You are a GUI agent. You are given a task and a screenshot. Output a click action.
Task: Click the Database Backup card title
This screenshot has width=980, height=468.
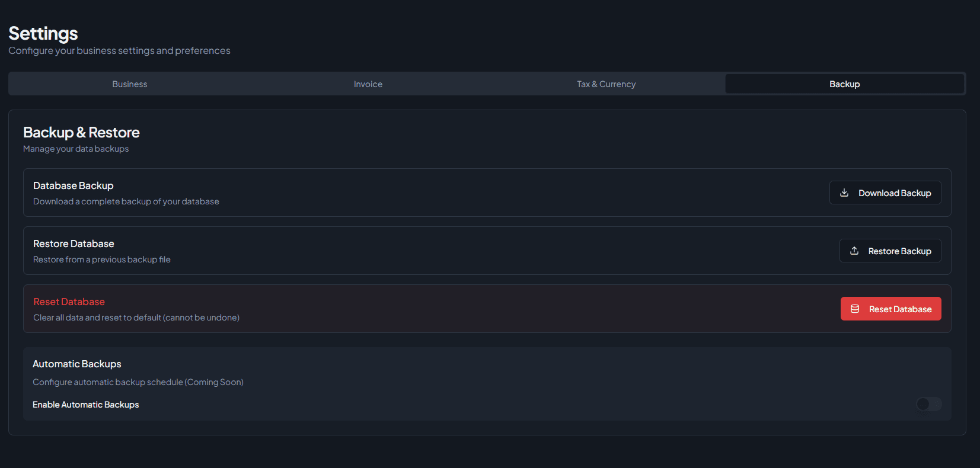click(x=74, y=185)
